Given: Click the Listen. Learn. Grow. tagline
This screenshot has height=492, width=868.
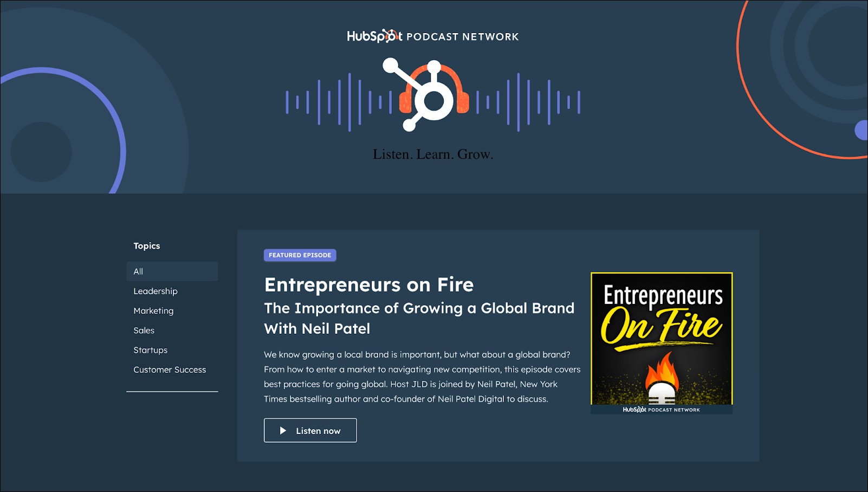Looking at the screenshot, I should point(433,154).
